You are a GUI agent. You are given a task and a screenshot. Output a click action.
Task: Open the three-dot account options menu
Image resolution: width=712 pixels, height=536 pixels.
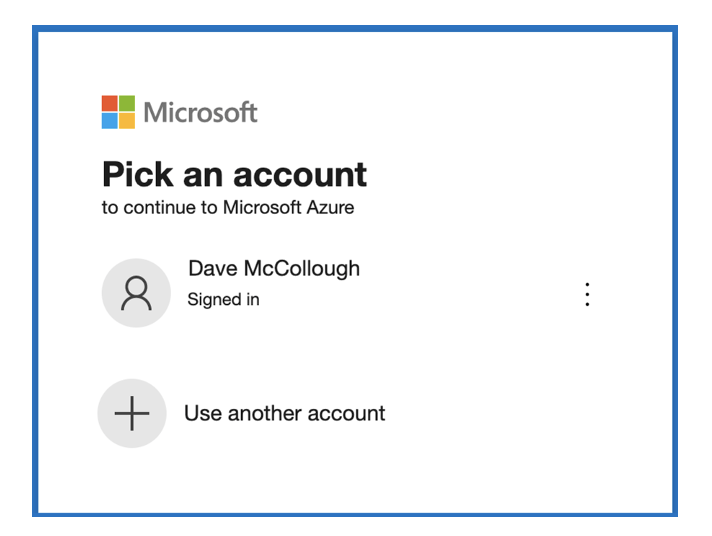tap(587, 294)
